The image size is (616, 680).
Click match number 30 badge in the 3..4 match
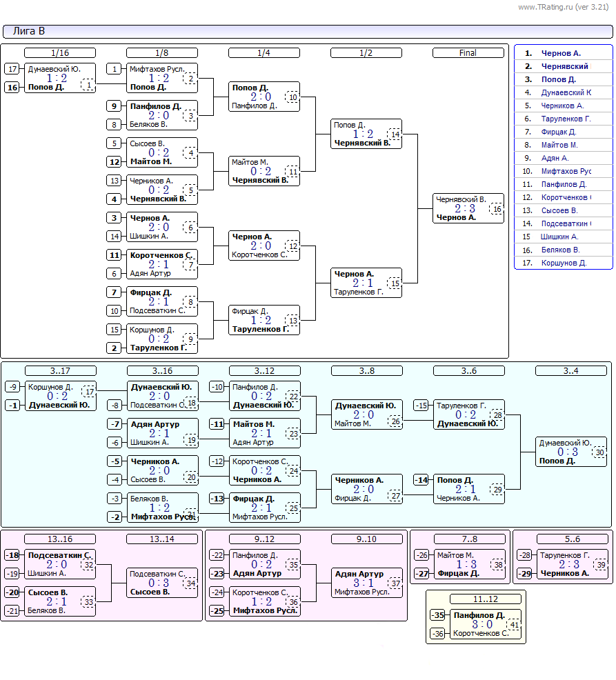coord(600,452)
